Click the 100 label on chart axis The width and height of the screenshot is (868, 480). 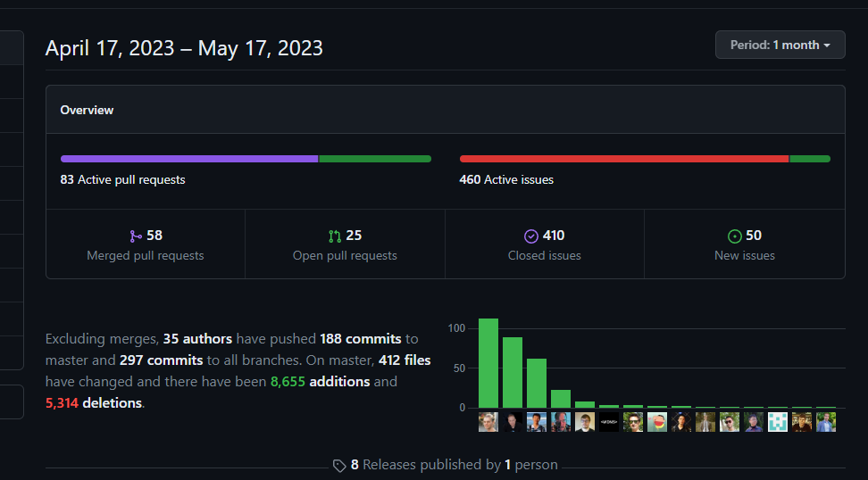click(x=456, y=328)
